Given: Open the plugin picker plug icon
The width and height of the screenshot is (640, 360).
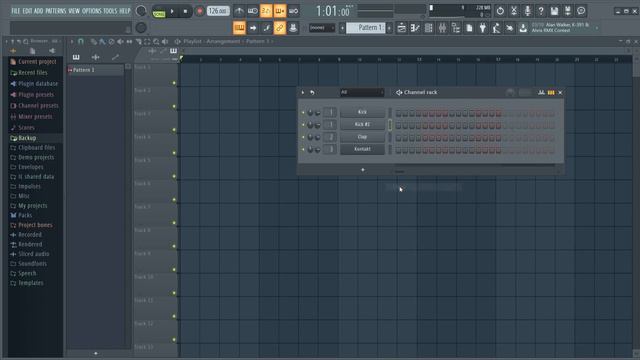Looking at the screenshot, I should coord(482,28).
